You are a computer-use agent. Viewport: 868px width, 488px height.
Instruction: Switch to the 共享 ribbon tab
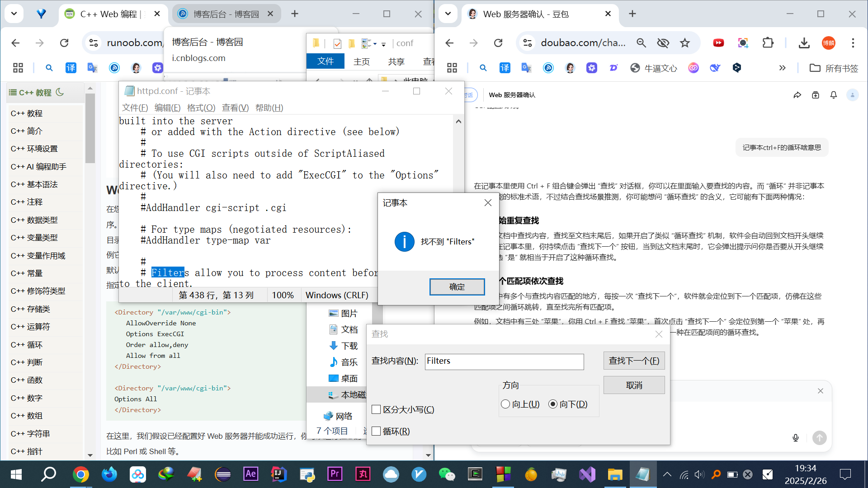pos(396,61)
